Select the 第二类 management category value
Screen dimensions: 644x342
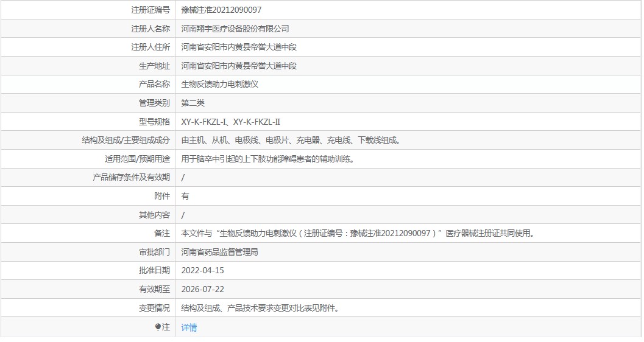(x=193, y=103)
